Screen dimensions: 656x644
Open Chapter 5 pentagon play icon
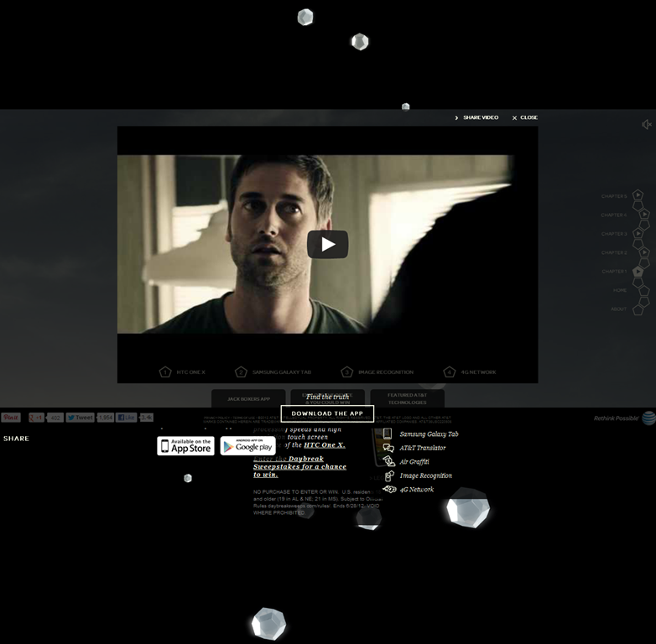[x=638, y=195]
